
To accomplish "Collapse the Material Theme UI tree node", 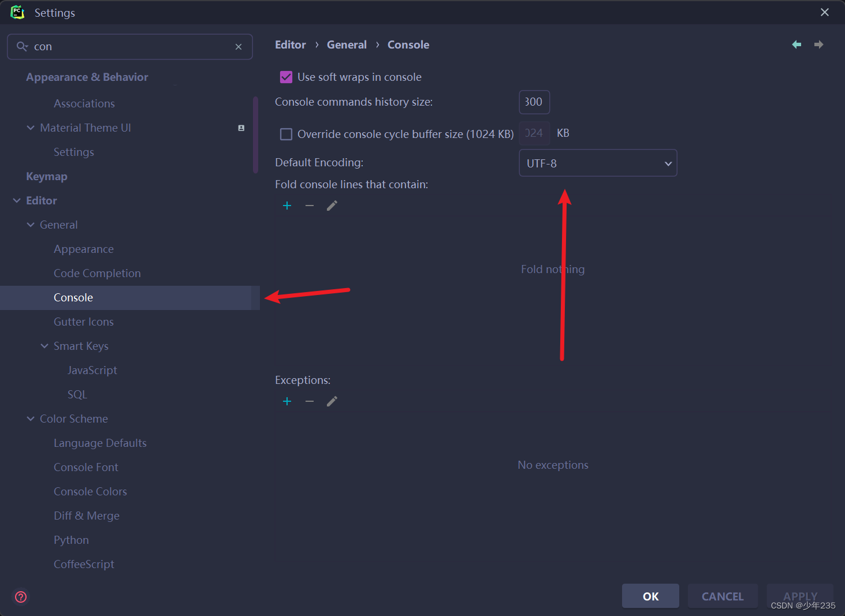I will pos(31,128).
